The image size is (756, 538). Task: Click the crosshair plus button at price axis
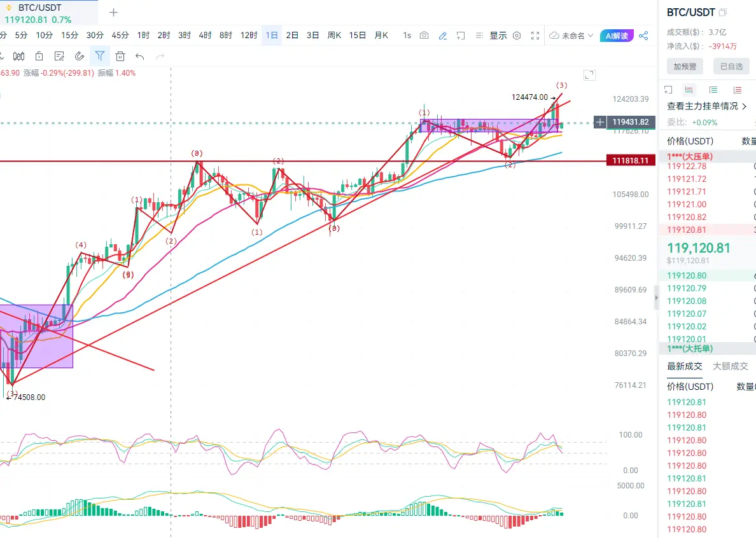(x=599, y=122)
